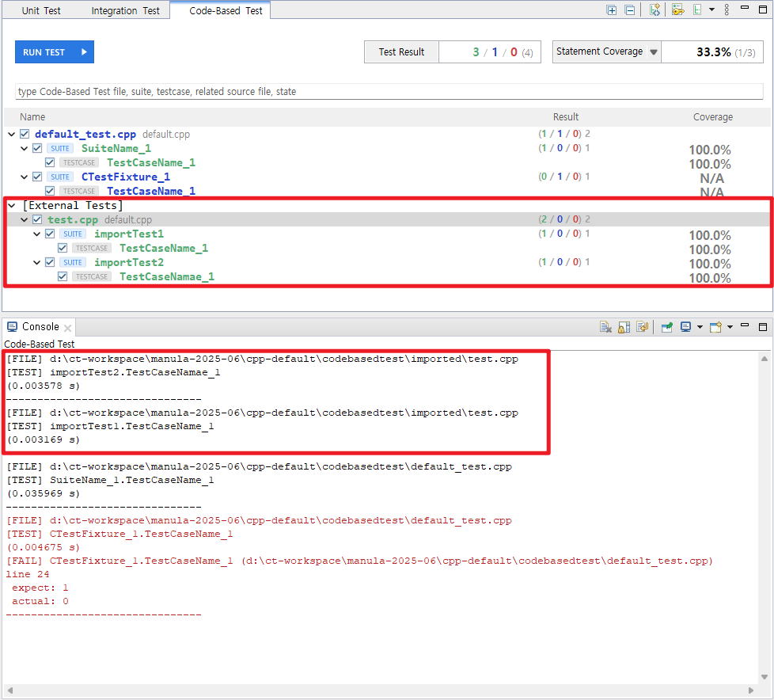Click the console horizontal scroll left arrow

click(x=9, y=690)
